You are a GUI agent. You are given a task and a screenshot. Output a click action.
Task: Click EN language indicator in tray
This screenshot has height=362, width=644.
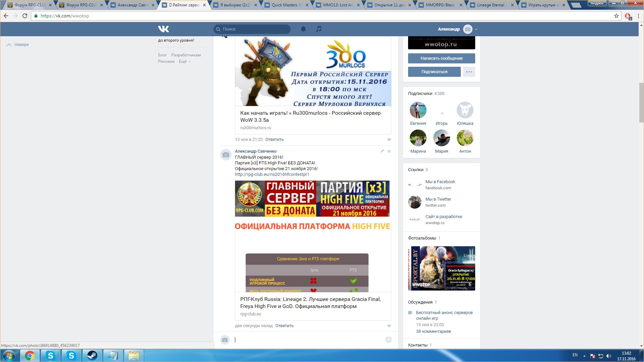coord(575,355)
